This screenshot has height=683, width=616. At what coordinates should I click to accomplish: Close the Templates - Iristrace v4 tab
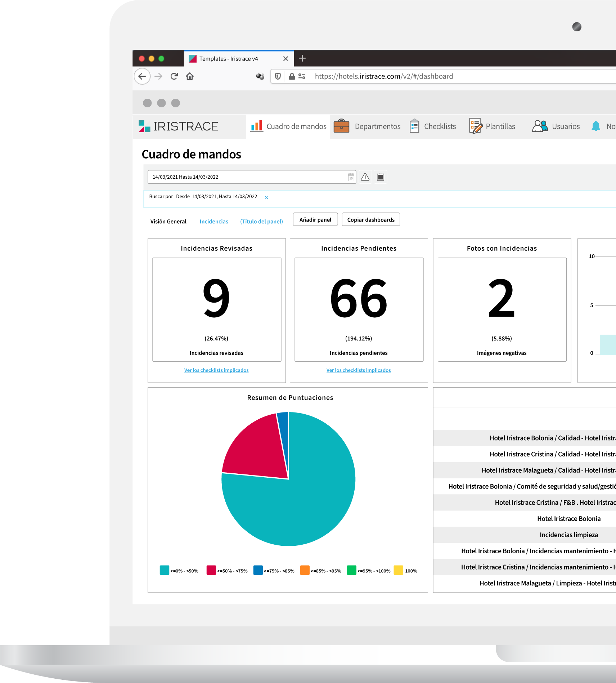pos(285,59)
